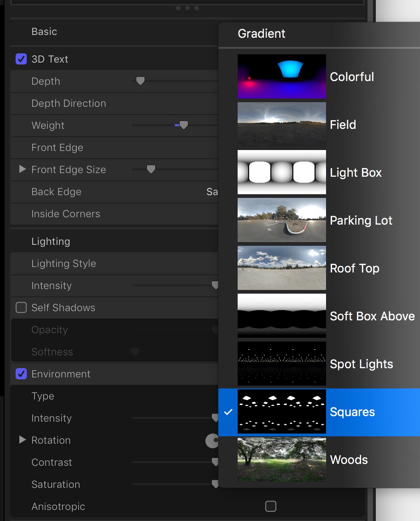The image size is (420, 521).
Task: Click the Saturation slider handle
Action: pos(215,484)
